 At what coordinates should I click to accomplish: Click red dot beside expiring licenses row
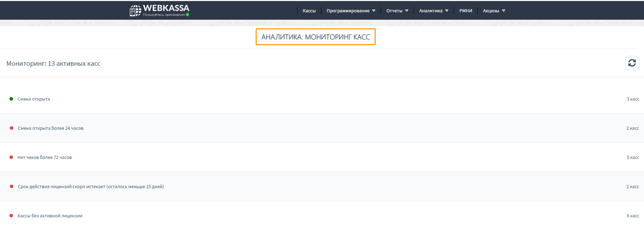[x=12, y=186]
